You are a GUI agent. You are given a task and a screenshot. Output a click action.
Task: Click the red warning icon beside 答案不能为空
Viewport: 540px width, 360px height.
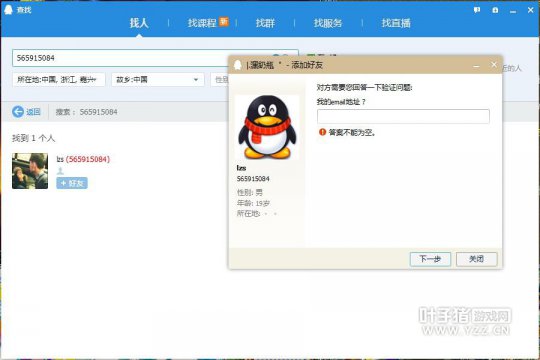(x=322, y=132)
